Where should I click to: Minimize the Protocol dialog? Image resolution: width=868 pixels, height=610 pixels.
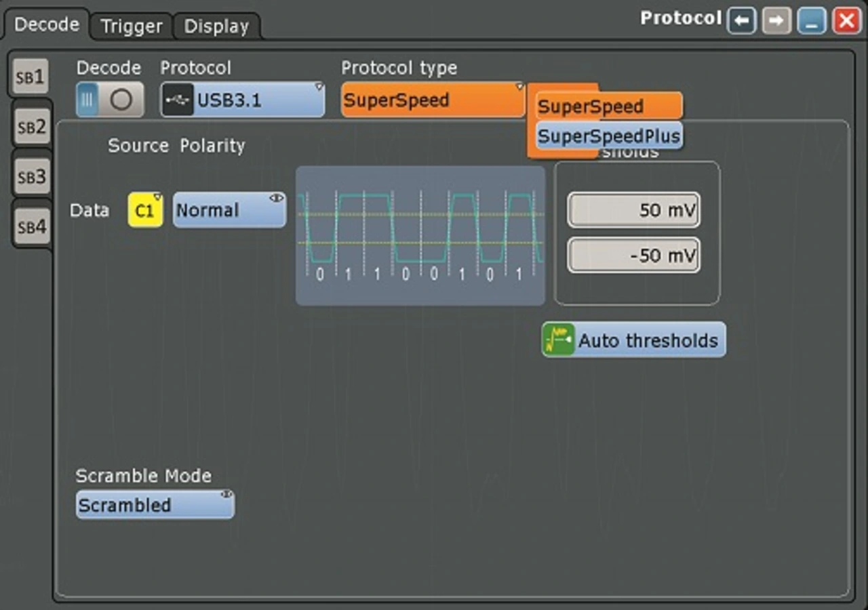coord(812,20)
